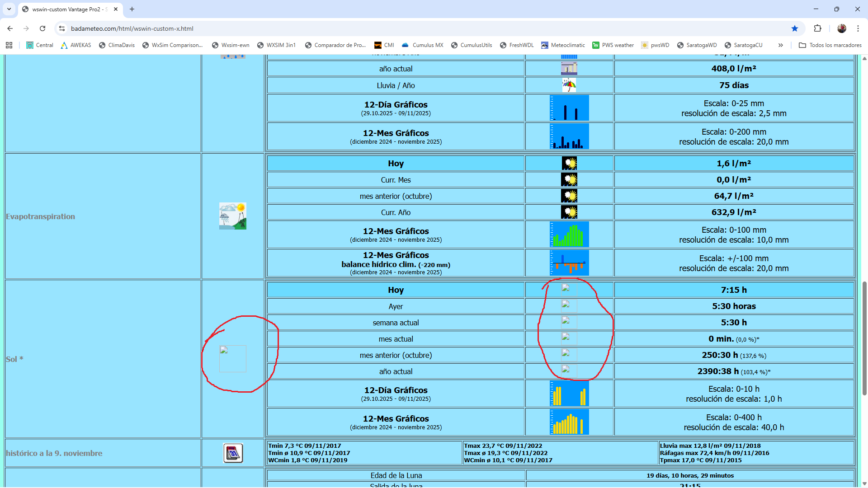Click the sun icon in Hoy evapotranspiration row
The image size is (868, 488).
569,163
